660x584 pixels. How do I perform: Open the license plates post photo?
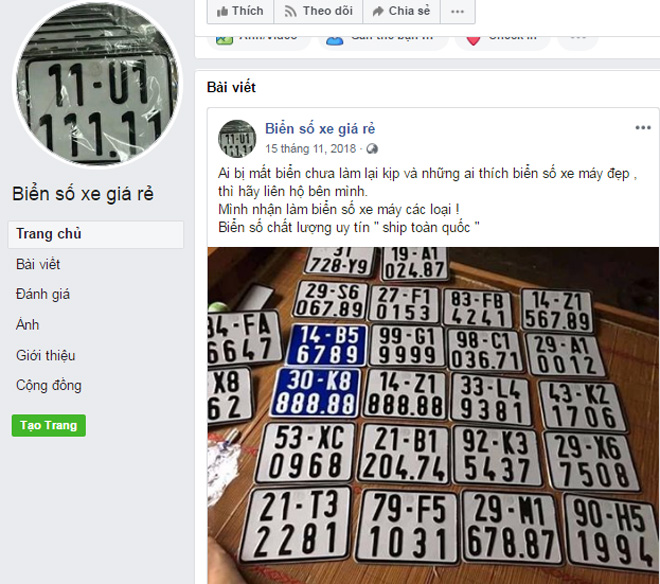(433, 415)
